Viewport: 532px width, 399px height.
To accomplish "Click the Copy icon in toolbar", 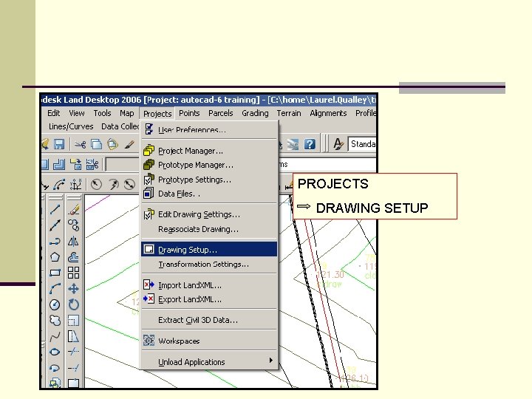I will tap(96, 145).
